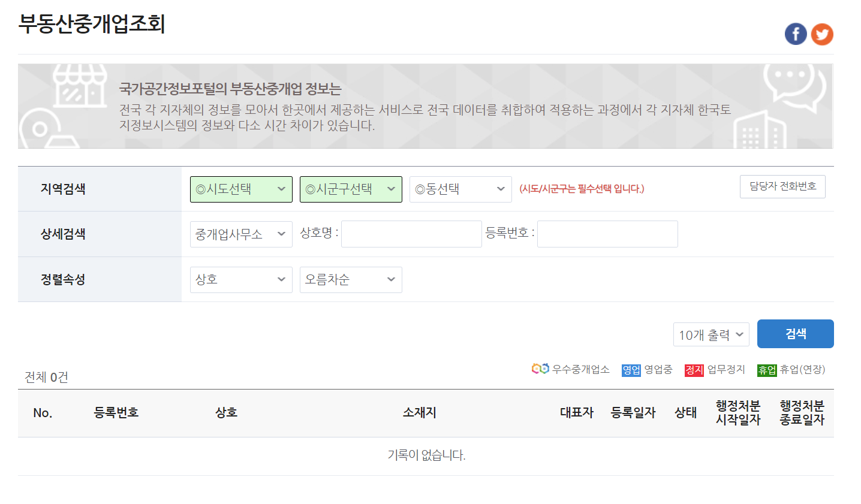
Task: Click the 정렬속성 row label
Action: point(63,279)
